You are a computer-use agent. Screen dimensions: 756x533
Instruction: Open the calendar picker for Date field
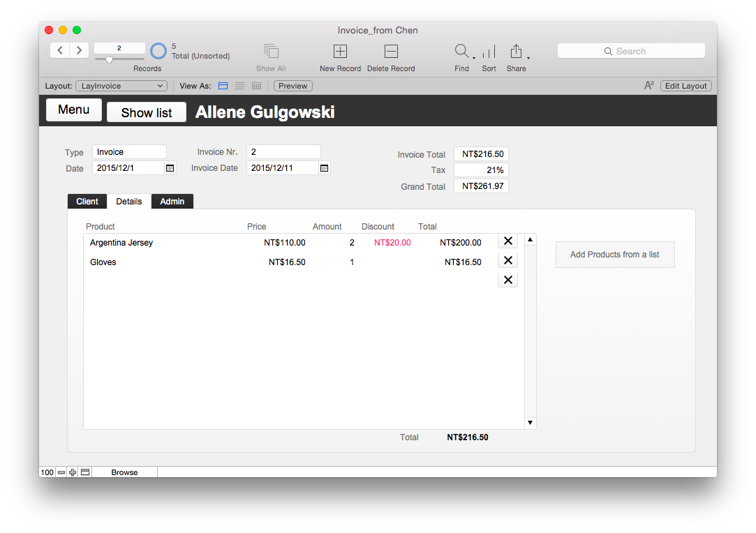170,168
